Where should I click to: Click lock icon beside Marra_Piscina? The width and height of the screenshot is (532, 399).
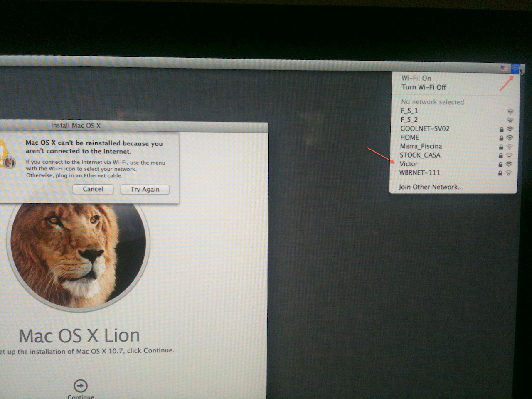[501, 147]
